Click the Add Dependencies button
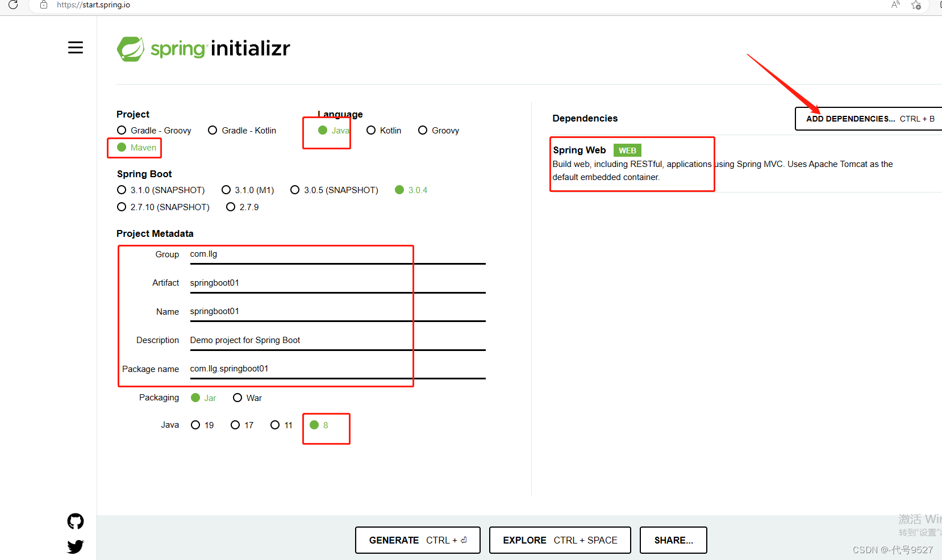Image resolution: width=942 pixels, height=560 pixels. tap(869, 119)
